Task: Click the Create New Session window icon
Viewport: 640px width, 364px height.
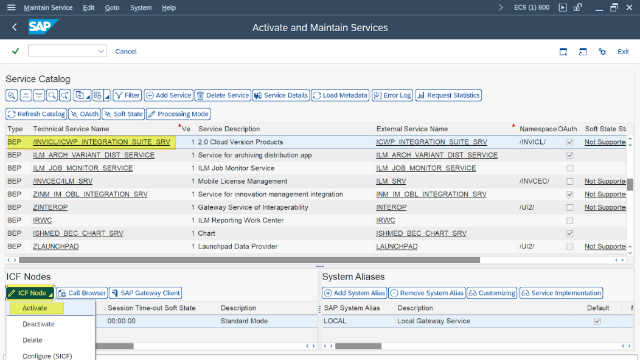Action: [563, 52]
